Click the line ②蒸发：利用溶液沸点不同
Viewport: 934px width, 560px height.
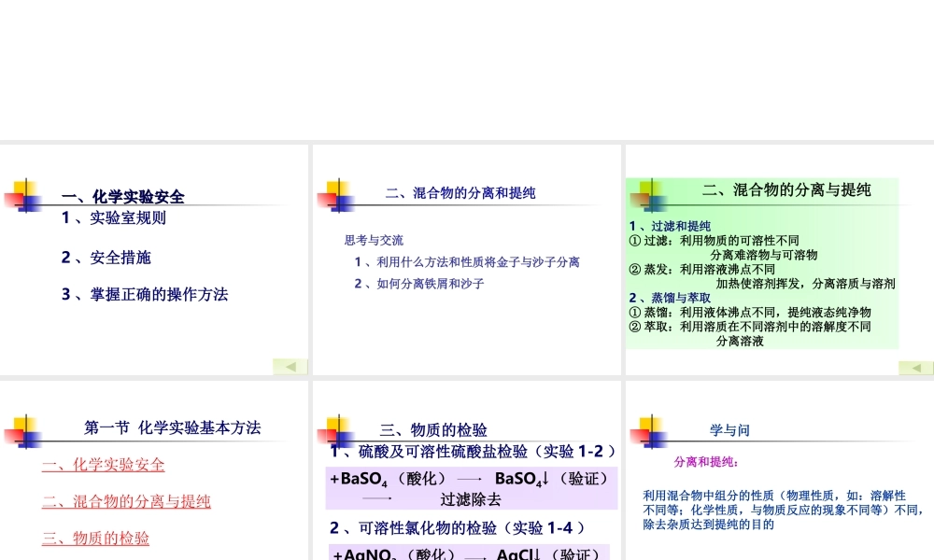(702, 269)
